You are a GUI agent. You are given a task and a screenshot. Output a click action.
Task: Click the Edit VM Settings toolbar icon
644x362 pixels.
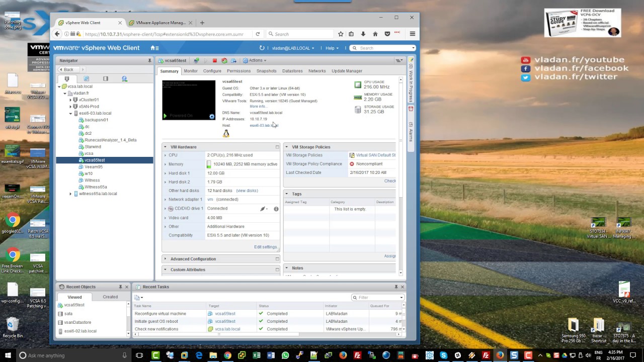click(233, 60)
